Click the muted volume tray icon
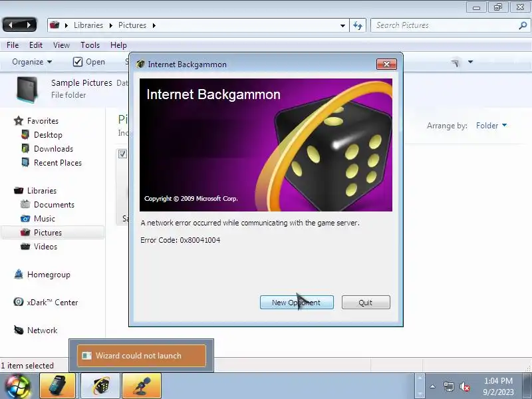 [x=465, y=386]
